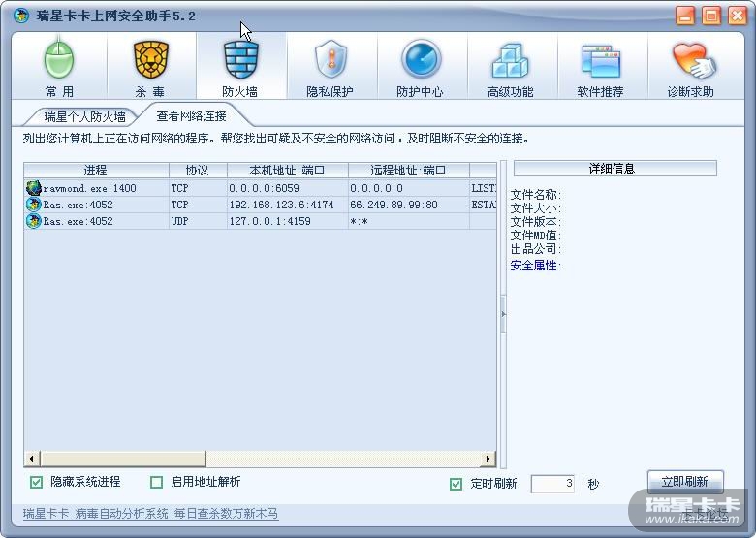Click the ravmond.exe process icon
This screenshot has width=756, height=538.
33,188
